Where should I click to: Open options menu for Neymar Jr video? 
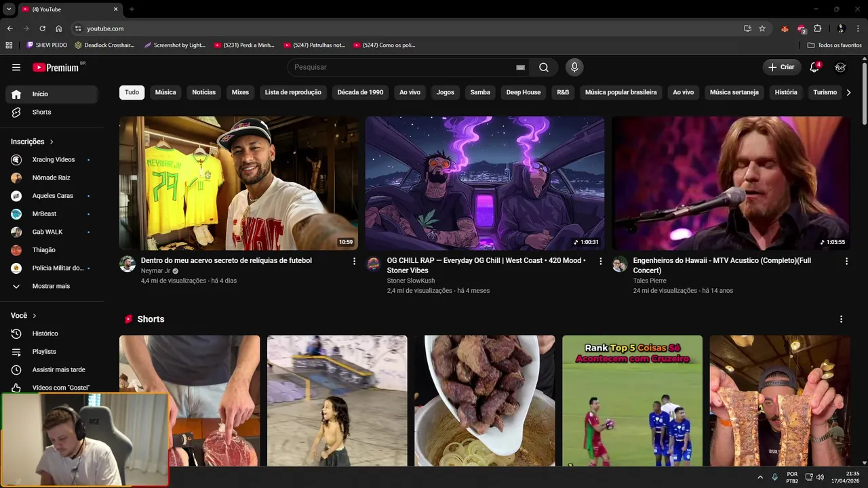pos(354,261)
